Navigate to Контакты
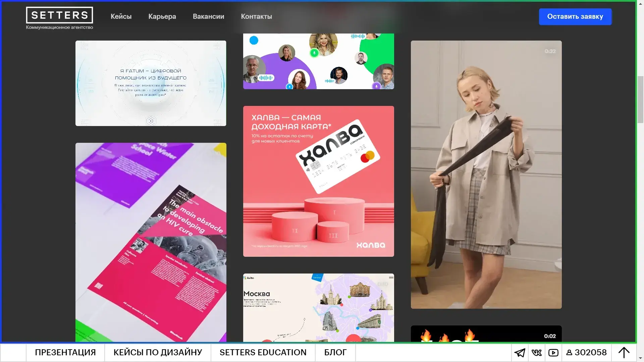 (256, 16)
